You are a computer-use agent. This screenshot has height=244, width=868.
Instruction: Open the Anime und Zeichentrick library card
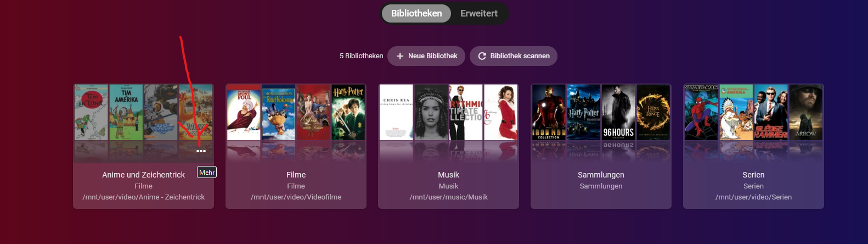pyautogui.click(x=144, y=146)
